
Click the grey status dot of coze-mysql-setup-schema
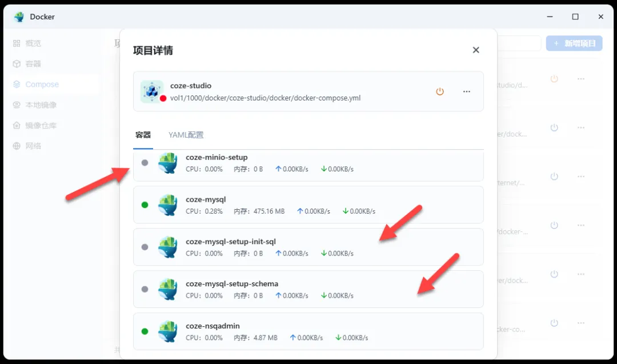pyautogui.click(x=145, y=289)
